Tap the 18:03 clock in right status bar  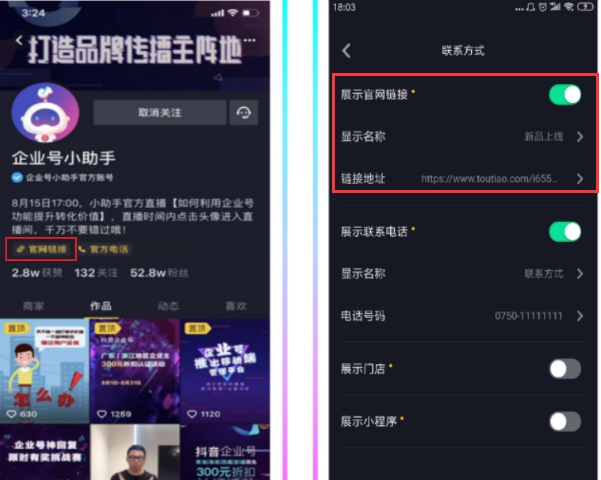pos(344,7)
